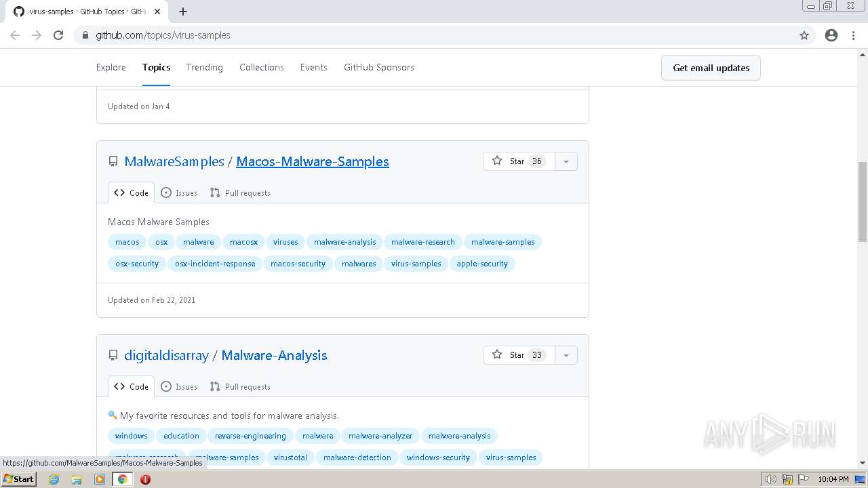Open the Chrome profile avatar

831,35
